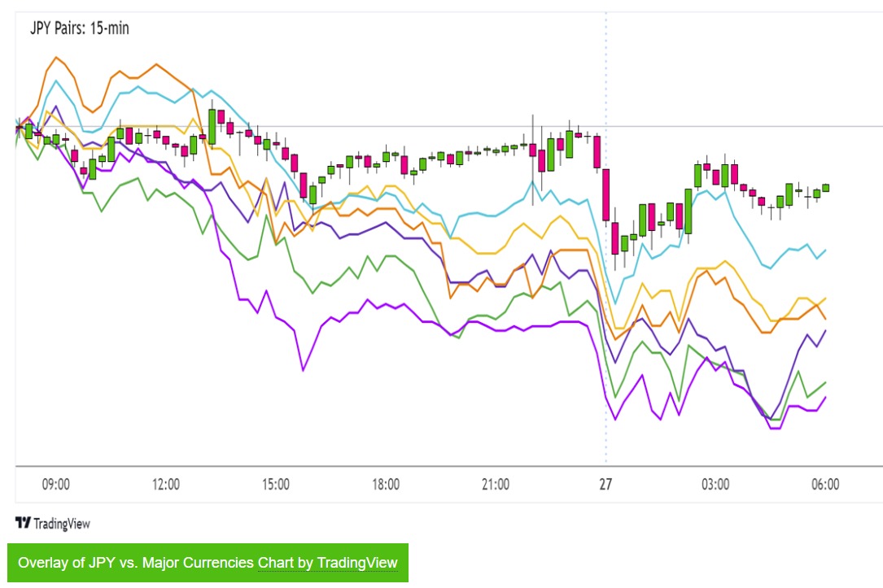Click the light blue line's trough after 27
This screenshot has width=883, height=588.
click(617, 302)
